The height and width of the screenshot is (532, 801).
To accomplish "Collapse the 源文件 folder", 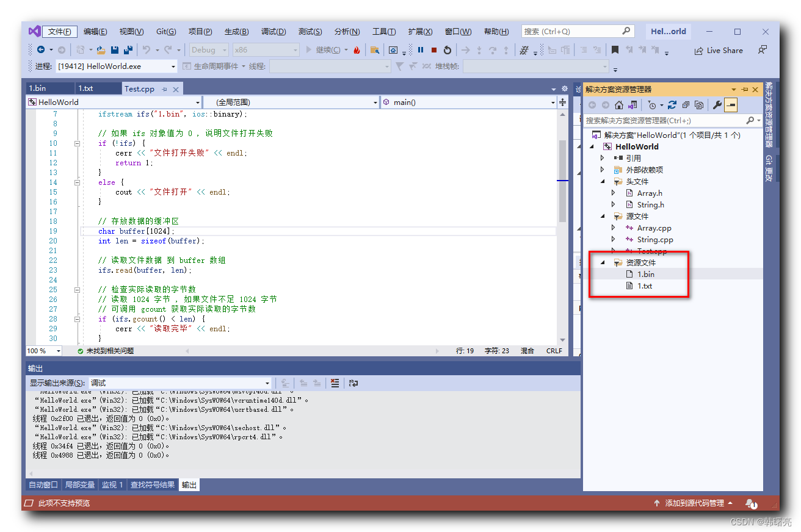I will (603, 216).
